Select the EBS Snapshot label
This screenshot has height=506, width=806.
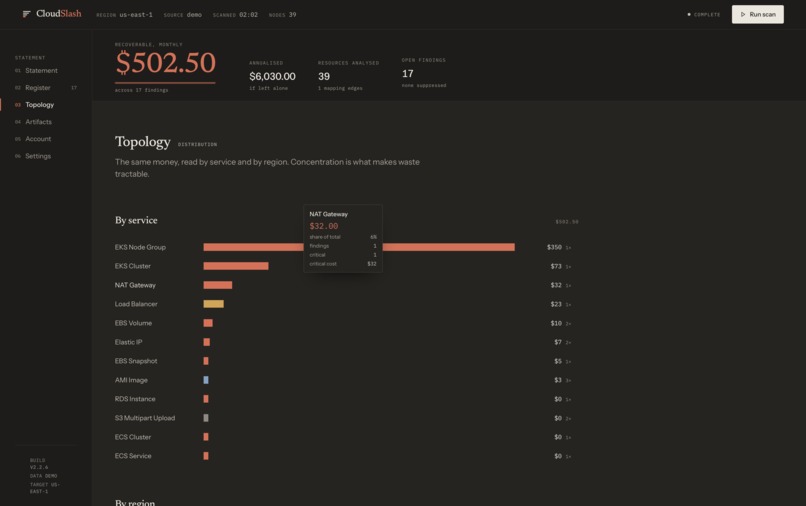point(136,361)
